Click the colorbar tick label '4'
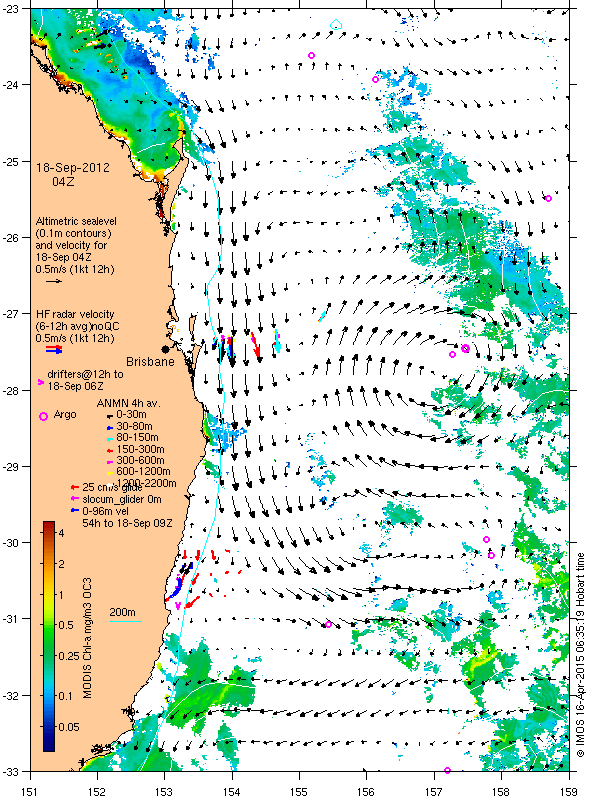Image resolution: width=590 pixels, height=800 pixels. pos(61,533)
